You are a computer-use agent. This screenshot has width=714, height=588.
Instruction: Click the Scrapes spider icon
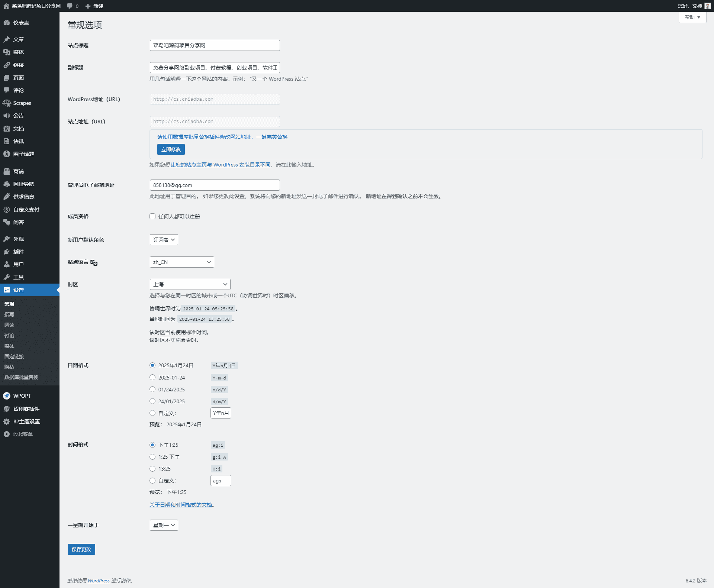tap(7, 103)
